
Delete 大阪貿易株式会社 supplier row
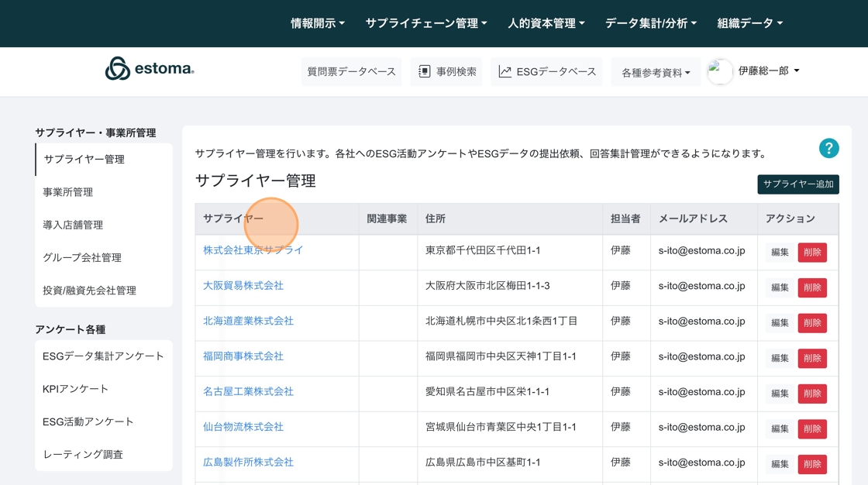pos(812,287)
